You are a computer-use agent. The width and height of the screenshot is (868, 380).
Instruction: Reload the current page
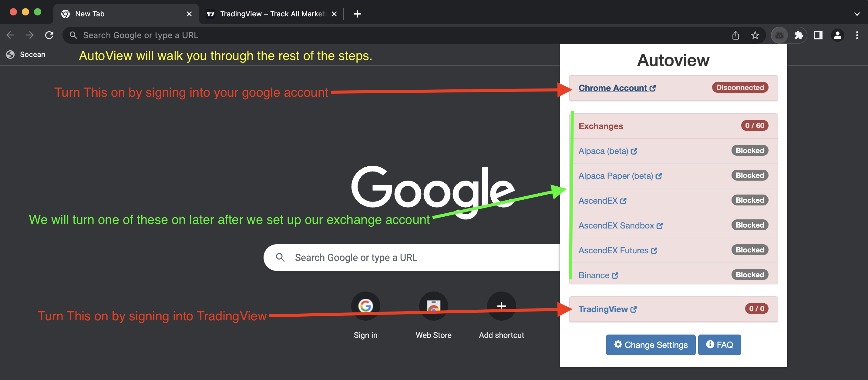tap(49, 35)
